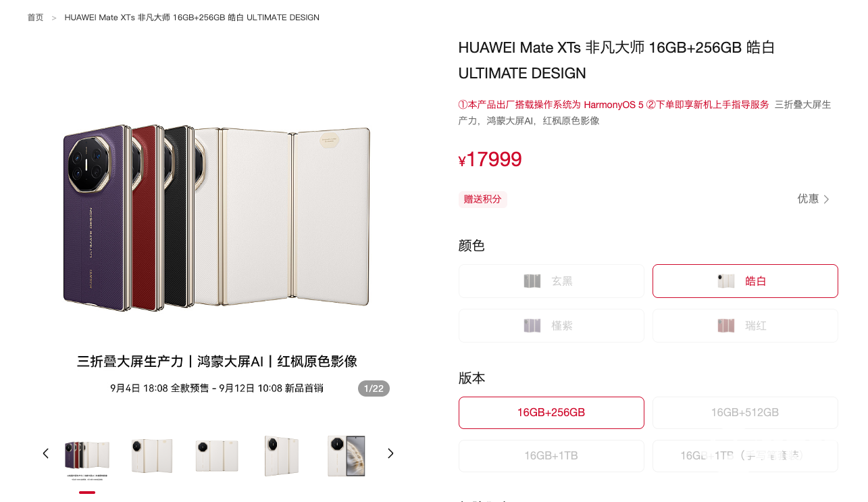Select the 16GB+256GB version

551,413
